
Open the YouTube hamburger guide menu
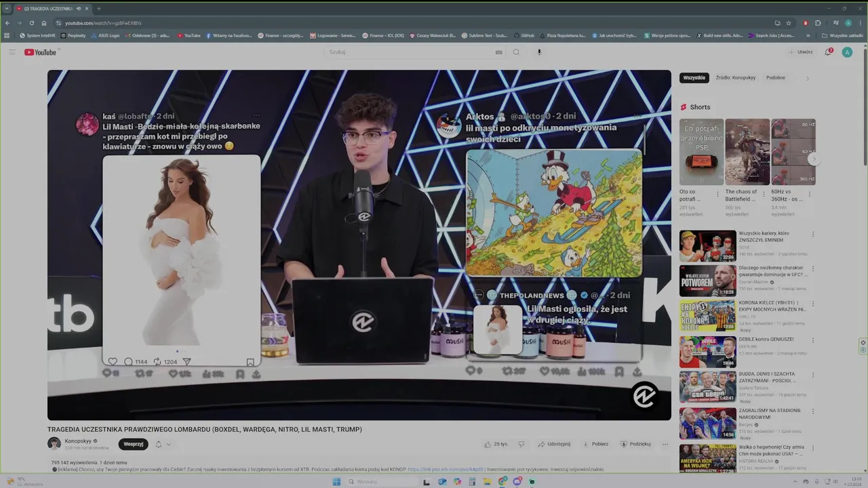12,52
